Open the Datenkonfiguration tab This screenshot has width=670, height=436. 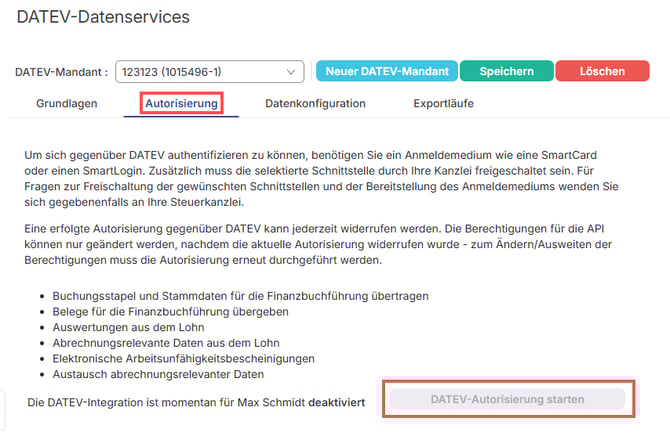point(315,103)
